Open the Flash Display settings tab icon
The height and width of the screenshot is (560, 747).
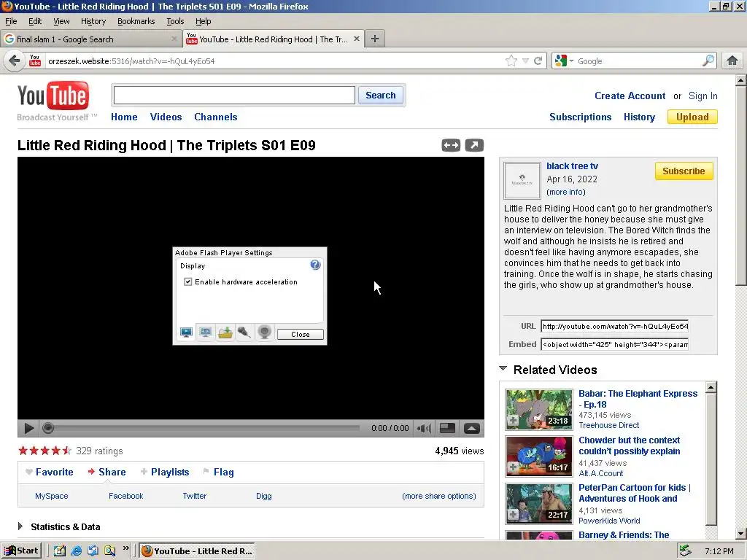[186, 332]
